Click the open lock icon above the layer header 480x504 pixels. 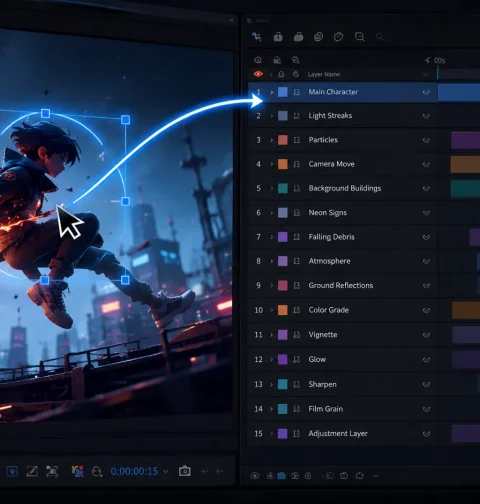click(277, 60)
